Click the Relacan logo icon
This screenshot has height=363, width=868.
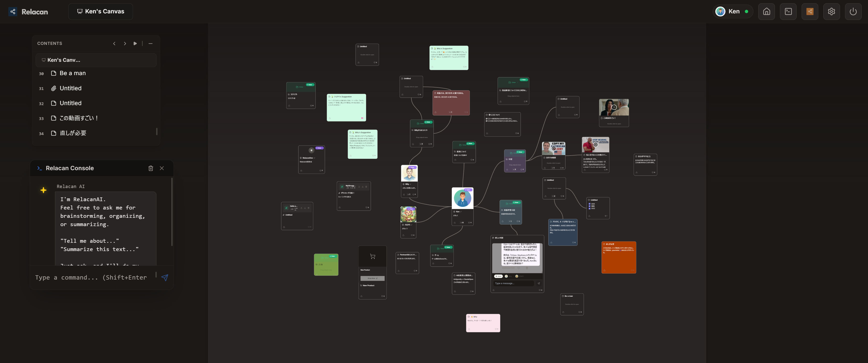coord(13,11)
